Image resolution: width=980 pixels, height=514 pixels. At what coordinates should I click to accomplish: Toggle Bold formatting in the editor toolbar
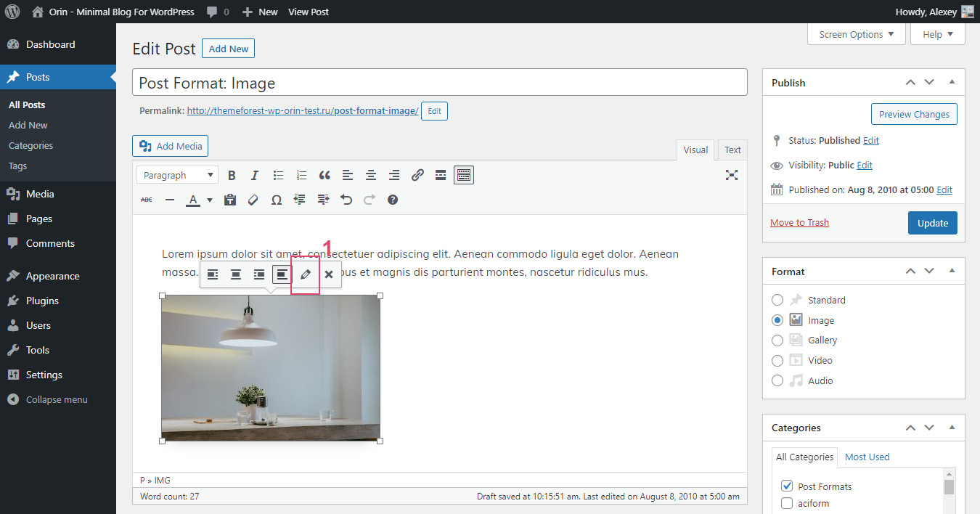tap(232, 174)
